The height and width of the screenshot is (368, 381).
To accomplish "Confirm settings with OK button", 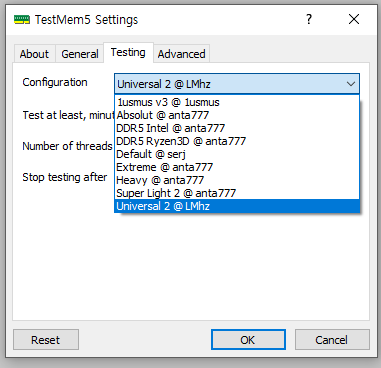I will (248, 340).
